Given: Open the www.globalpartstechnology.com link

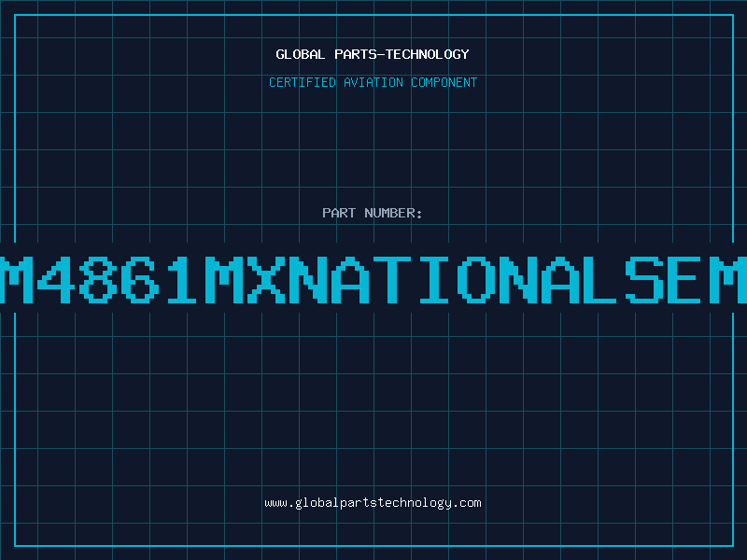Looking at the screenshot, I should [x=373, y=503].
